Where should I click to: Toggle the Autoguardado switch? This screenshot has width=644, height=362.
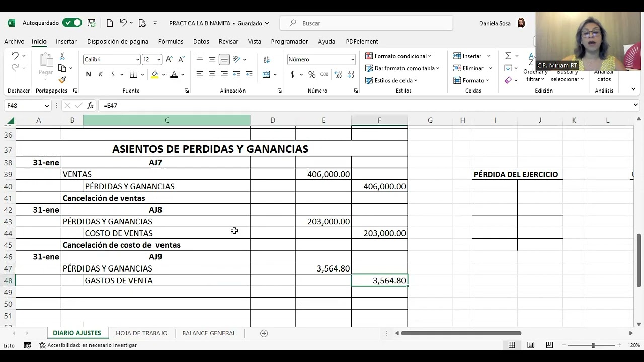(72, 23)
